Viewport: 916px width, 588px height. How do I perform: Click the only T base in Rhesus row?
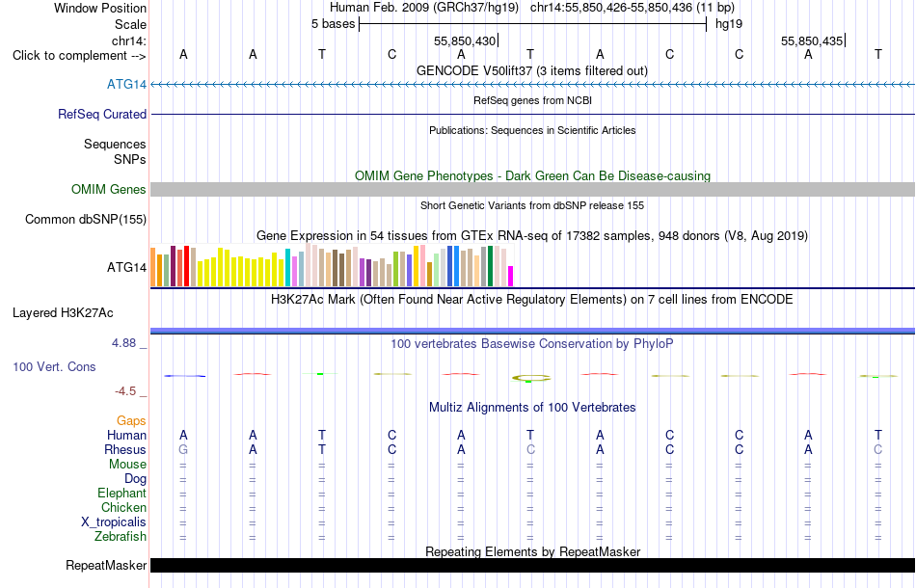[x=322, y=450]
